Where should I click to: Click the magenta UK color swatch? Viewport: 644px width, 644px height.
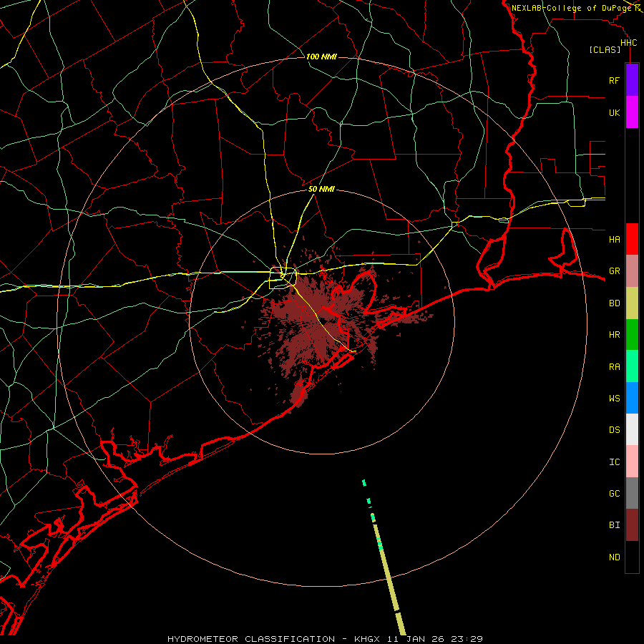click(632, 112)
